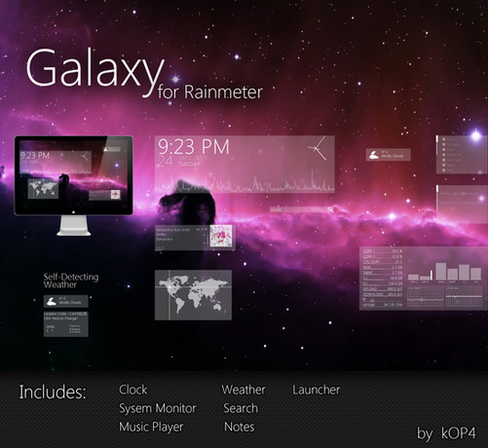The width and height of the screenshot is (488, 448).
Task: Open the bottommost launcher list icon
Action: pos(443,169)
